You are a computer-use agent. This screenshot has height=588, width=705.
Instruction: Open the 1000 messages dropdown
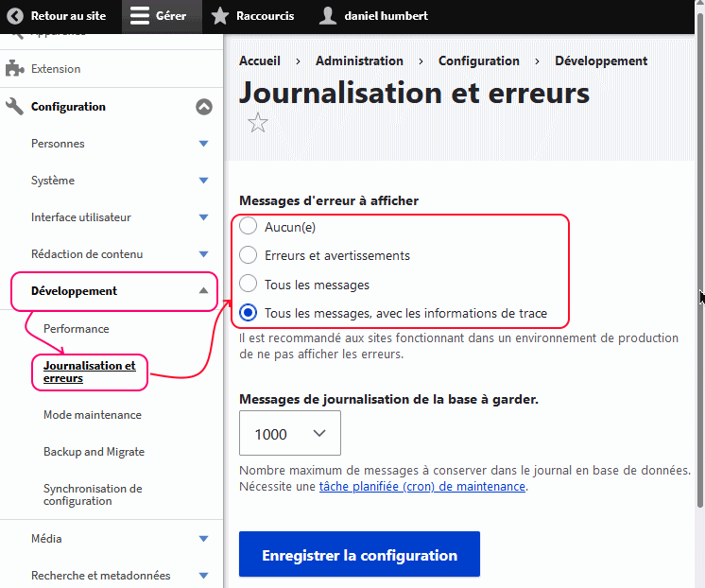pos(290,433)
